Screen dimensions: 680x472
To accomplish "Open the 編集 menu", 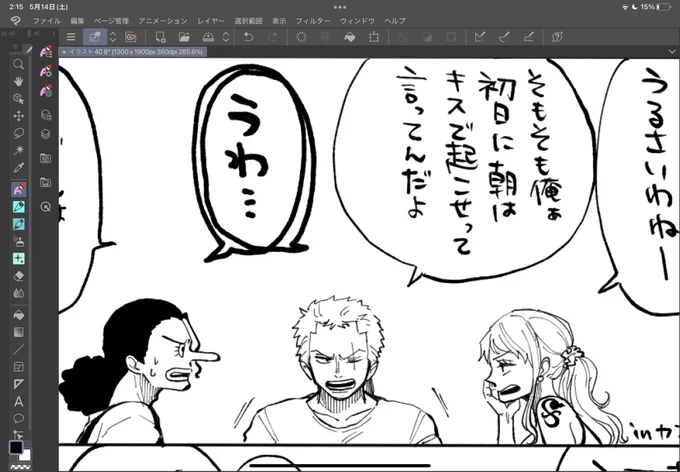I will (x=78, y=21).
